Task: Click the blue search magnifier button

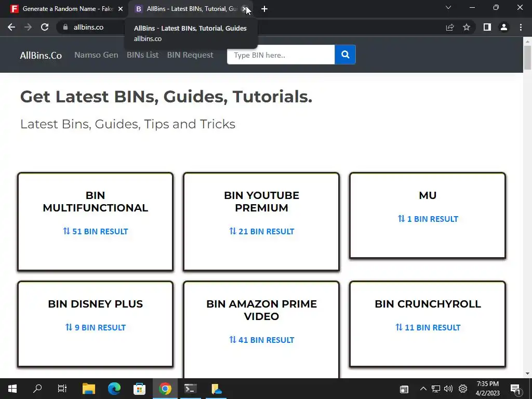Action: pos(345,55)
